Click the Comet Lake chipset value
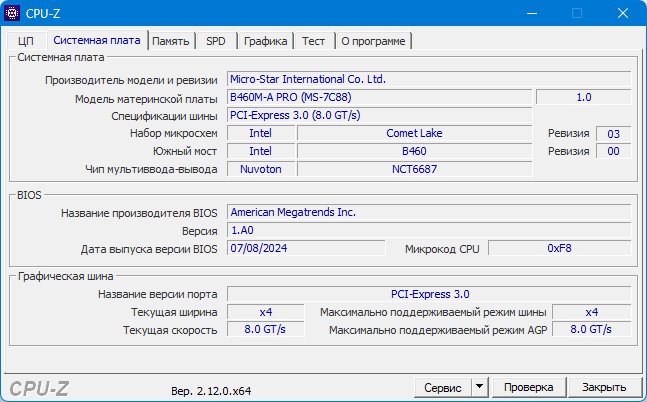Viewport: 647px width, 402px height. coord(414,133)
